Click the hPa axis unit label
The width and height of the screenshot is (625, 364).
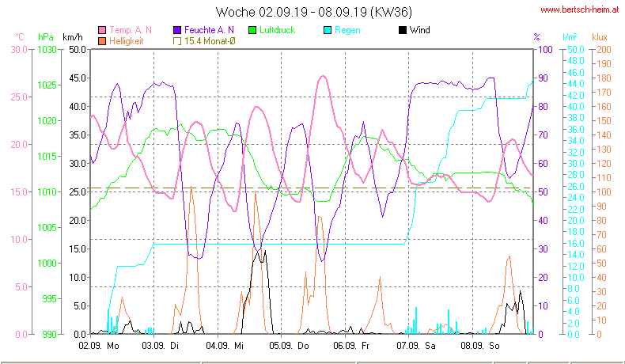(45, 37)
